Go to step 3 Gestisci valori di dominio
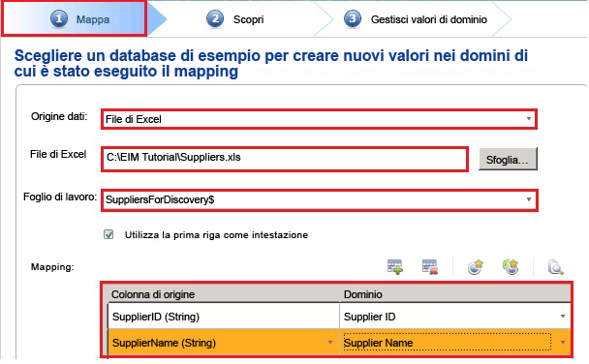The width and height of the screenshot is (589, 364). point(416,19)
